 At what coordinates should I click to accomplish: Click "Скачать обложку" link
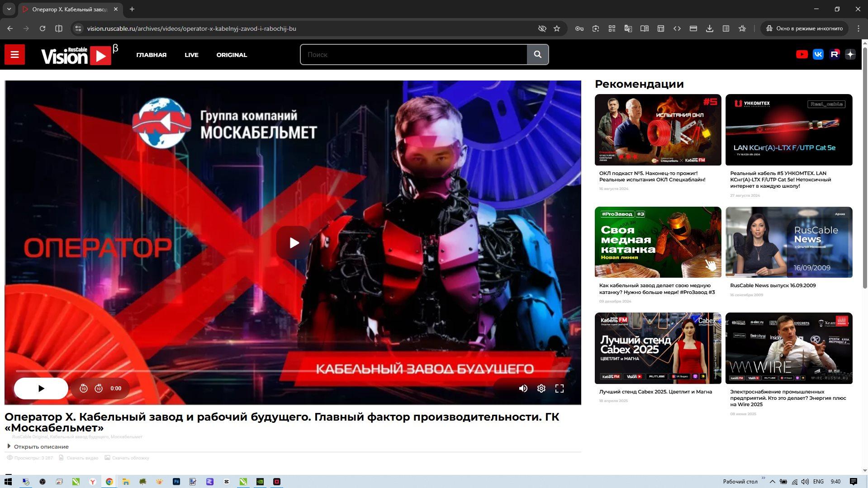(130, 458)
